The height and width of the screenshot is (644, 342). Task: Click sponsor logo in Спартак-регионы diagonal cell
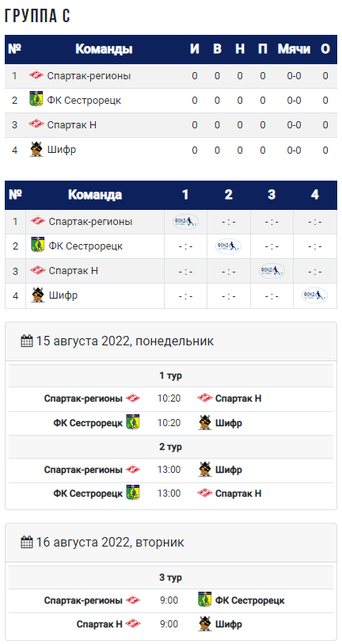coord(185,222)
